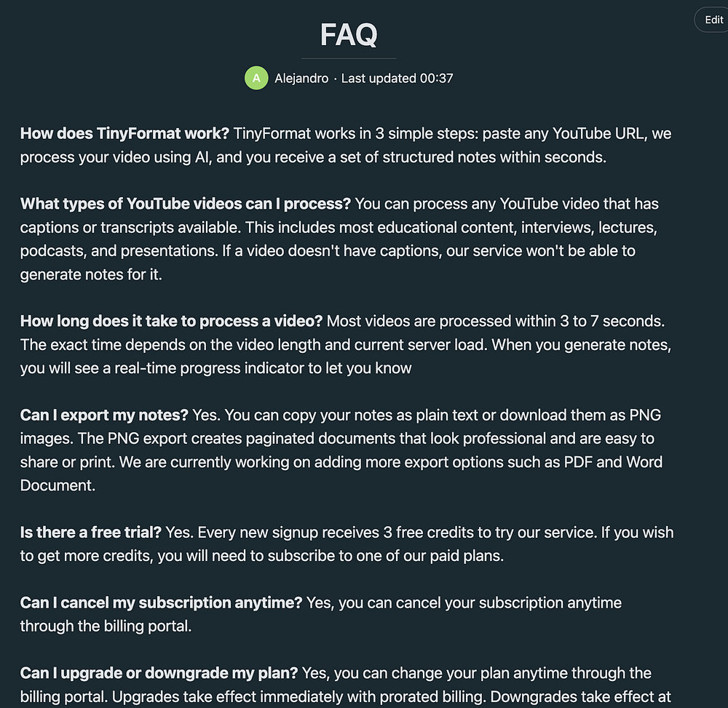Click the Last updated 00:37 timestamp
The image size is (728, 708).
click(x=397, y=79)
